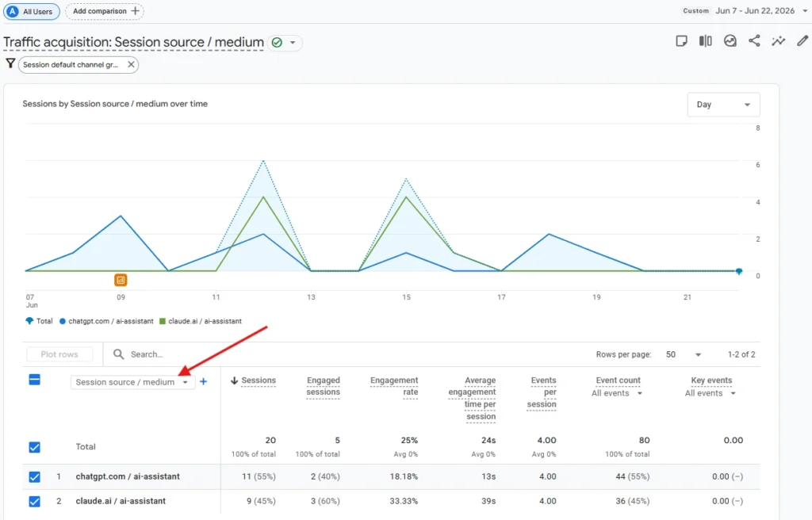Sort by Events per session column

click(542, 392)
